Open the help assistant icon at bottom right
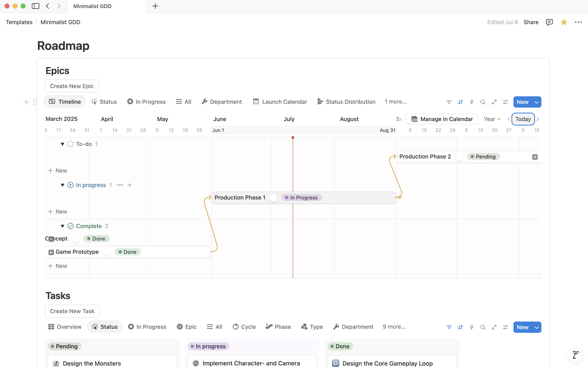 click(x=575, y=355)
